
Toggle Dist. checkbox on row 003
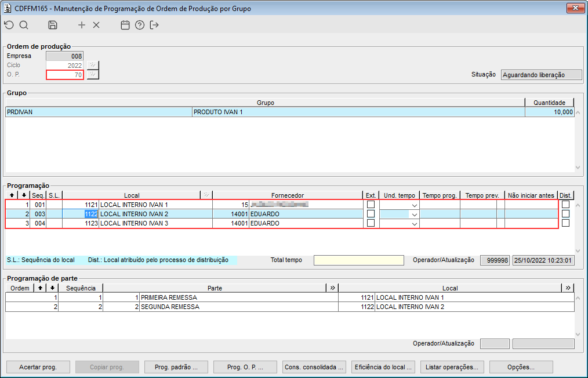click(566, 214)
